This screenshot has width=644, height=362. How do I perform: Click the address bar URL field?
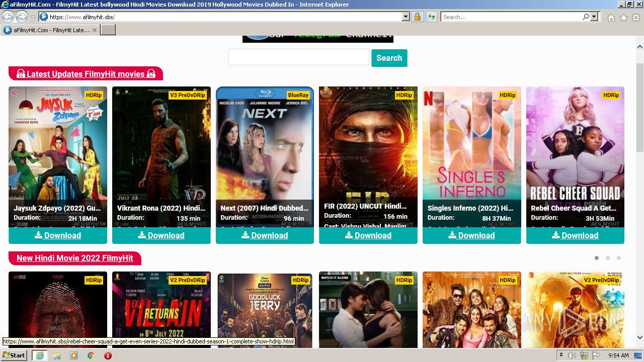225,17
